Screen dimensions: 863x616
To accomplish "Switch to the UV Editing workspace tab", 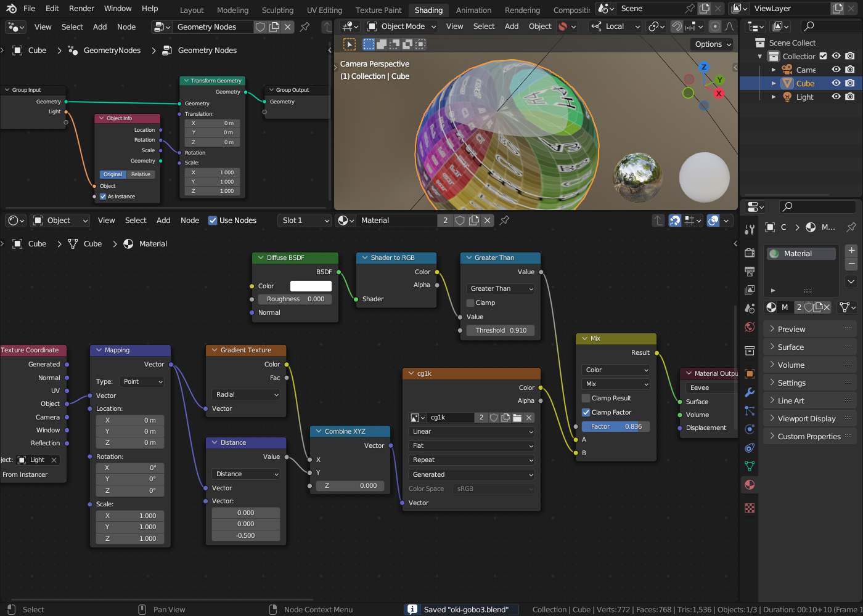I will tap(324, 10).
